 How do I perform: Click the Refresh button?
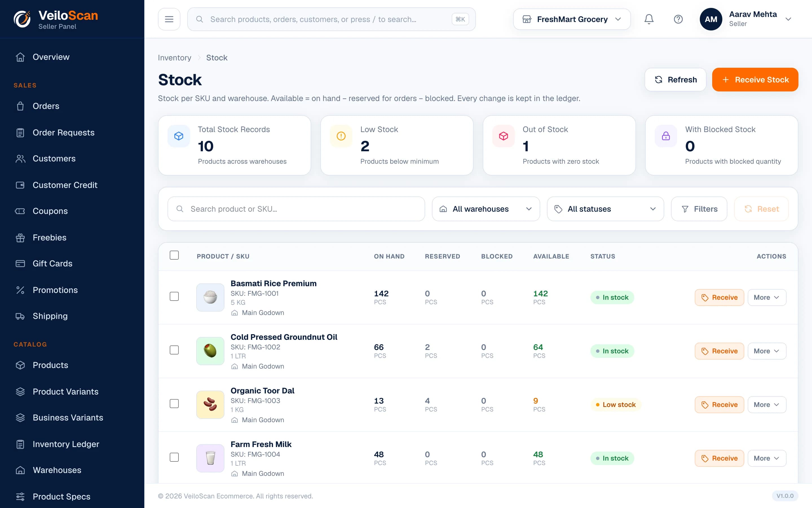pyautogui.click(x=675, y=80)
